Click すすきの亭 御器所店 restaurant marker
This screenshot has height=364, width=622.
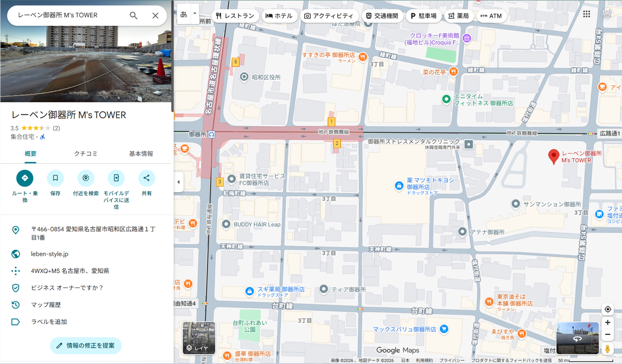coord(362,57)
